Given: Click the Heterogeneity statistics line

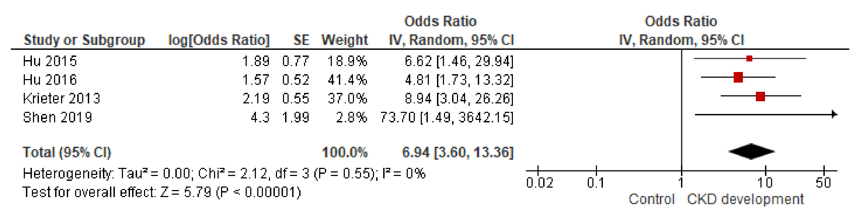Looking at the screenshot, I should click(x=224, y=174).
